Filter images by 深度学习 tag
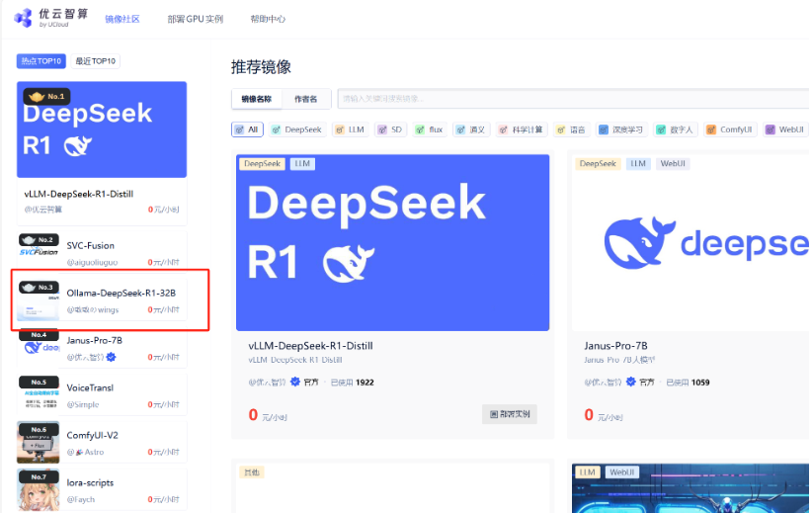 click(x=621, y=129)
